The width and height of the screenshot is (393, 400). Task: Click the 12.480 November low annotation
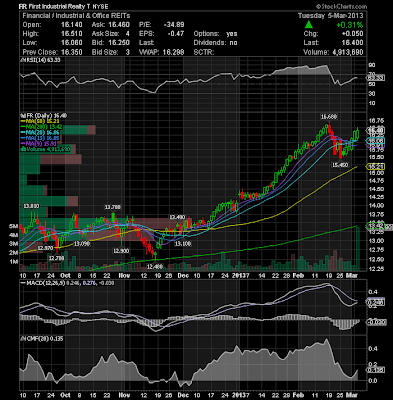click(x=155, y=267)
